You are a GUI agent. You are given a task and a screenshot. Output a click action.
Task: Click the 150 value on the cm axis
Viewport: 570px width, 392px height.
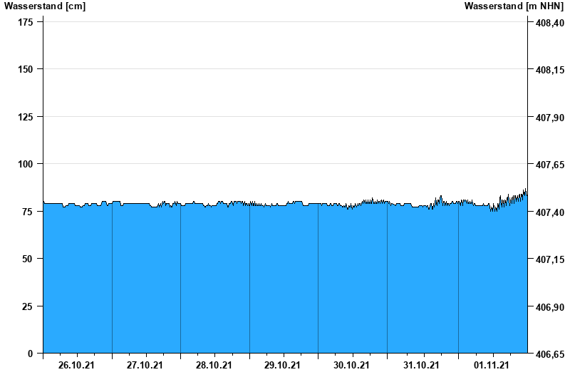pos(25,69)
